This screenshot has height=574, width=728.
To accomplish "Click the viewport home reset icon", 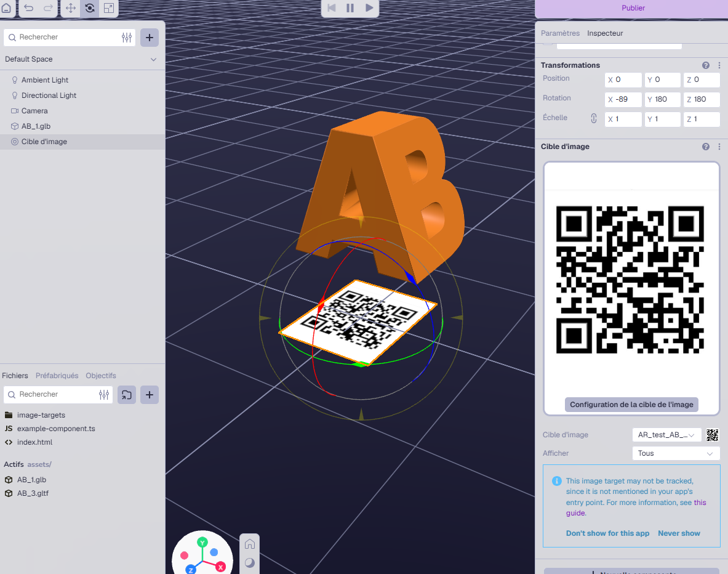I will click(250, 544).
